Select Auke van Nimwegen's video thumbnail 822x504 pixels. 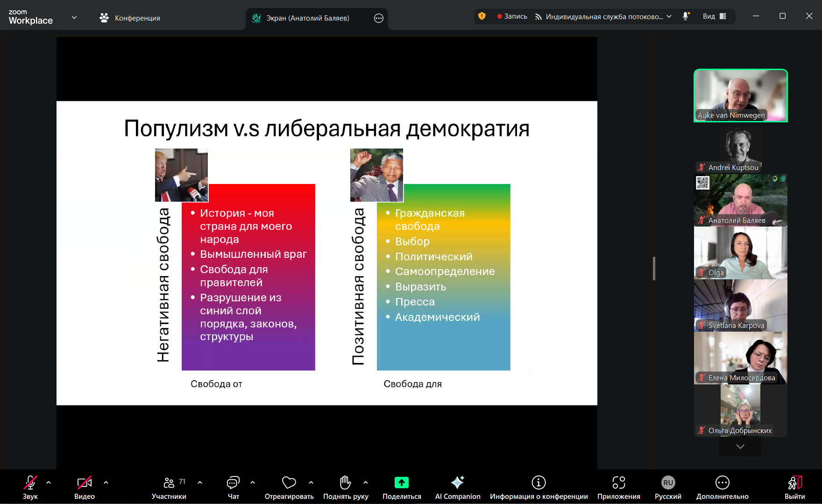coord(740,96)
